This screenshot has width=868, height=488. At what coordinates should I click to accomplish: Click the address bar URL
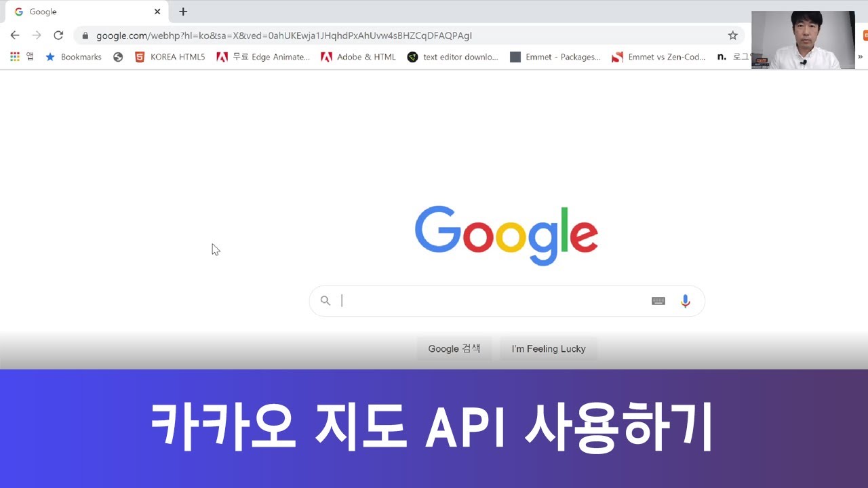coord(284,35)
